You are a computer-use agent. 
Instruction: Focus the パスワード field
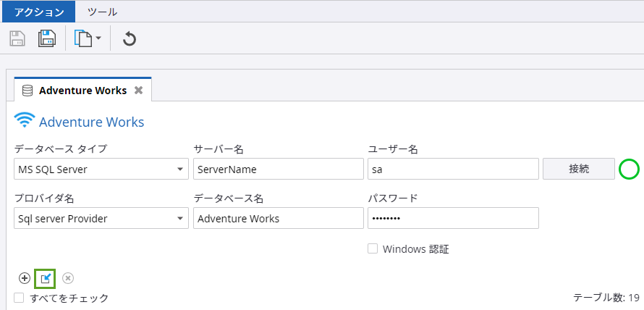click(453, 219)
